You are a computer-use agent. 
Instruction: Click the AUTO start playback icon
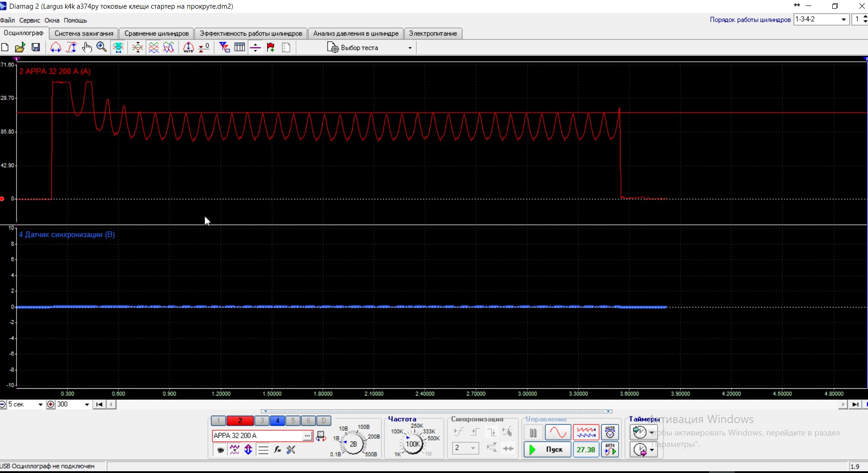610,449
